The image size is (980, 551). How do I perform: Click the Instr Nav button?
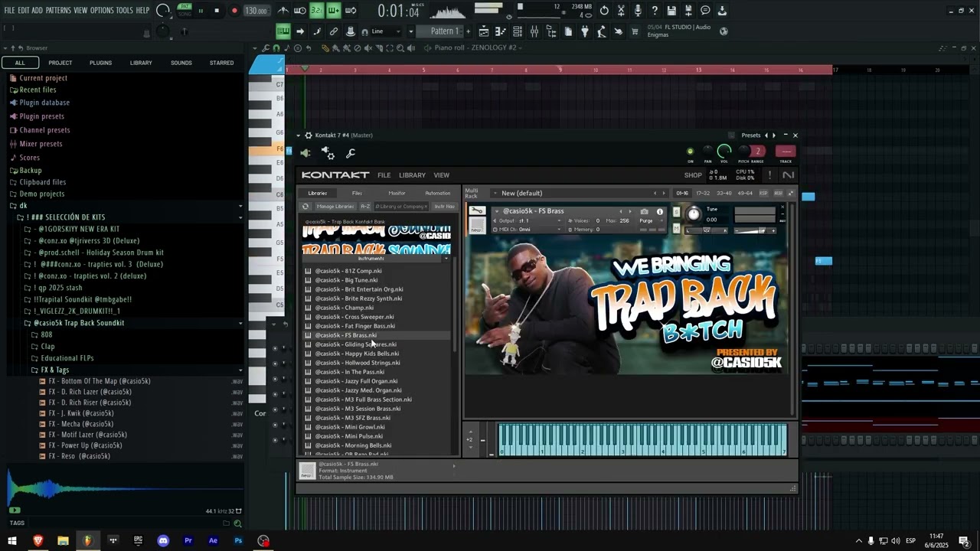(444, 207)
